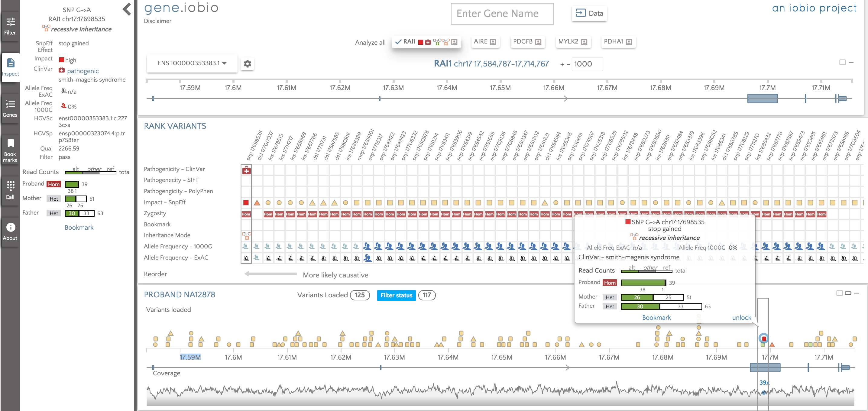Open the Genes sidebar panel
868x411 pixels.
tap(10, 109)
